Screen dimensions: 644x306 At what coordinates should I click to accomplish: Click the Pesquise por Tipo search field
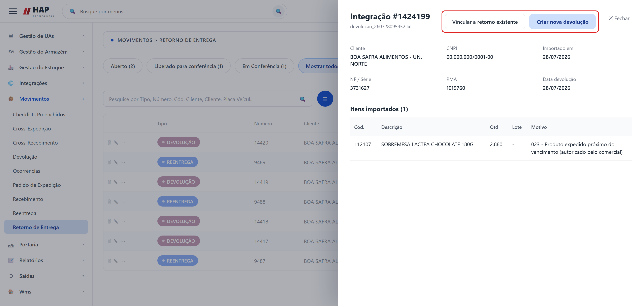(207, 99)
